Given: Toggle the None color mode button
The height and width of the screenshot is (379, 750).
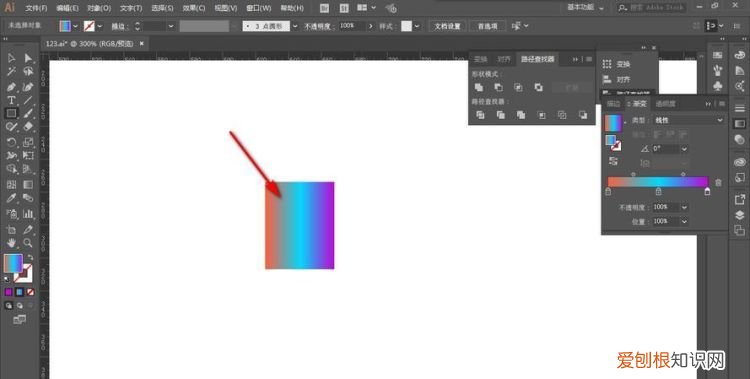Looking at the screenshot, I should [30, 291].
